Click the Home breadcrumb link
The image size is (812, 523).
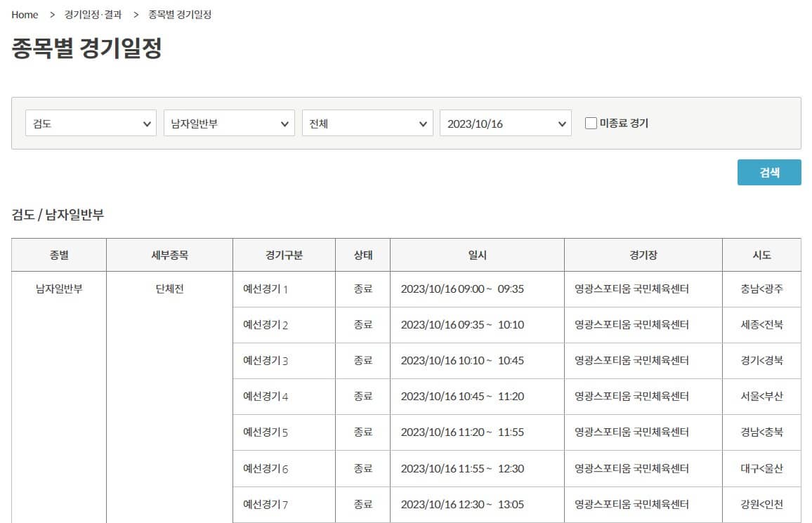tap(24, 14)
